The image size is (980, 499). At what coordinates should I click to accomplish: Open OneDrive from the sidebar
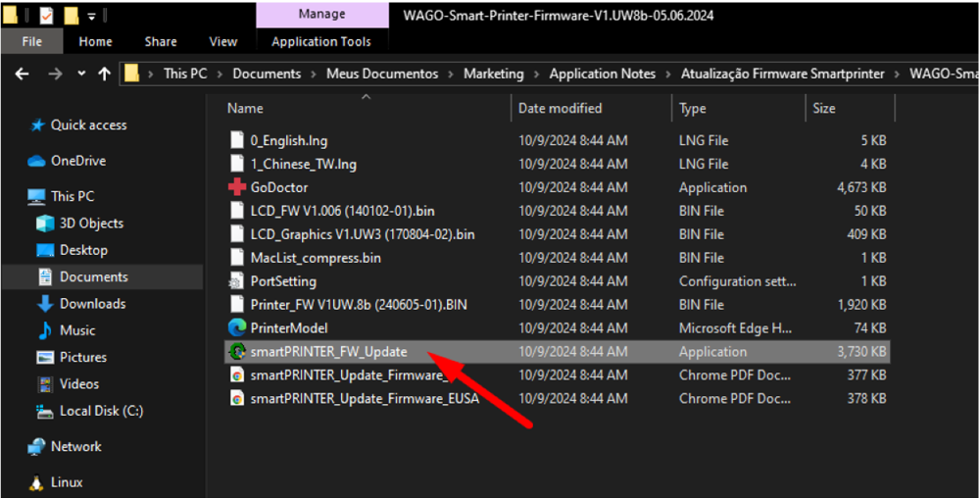tap(77, 161)
